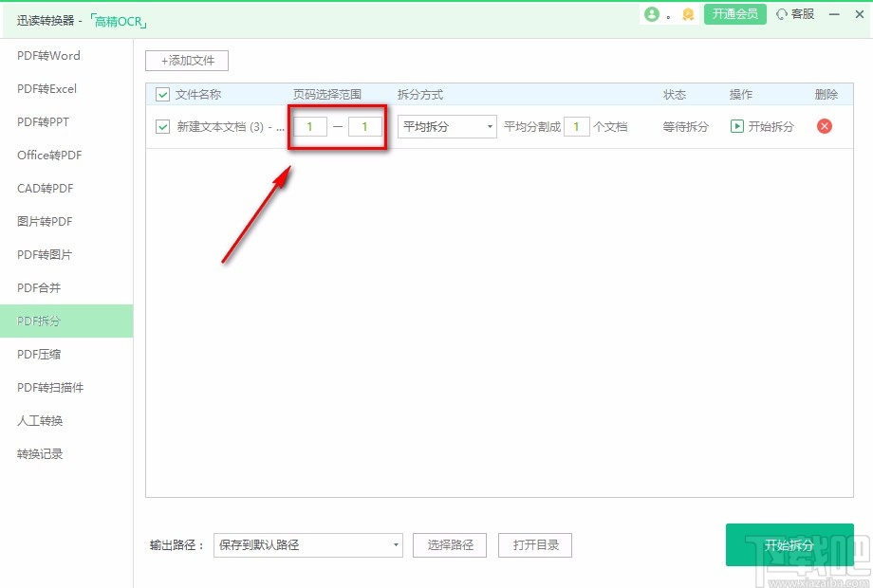This screenshot has height=588, width=873.
Task: Click the VIP crown icon
Action: tap(686, 15)
